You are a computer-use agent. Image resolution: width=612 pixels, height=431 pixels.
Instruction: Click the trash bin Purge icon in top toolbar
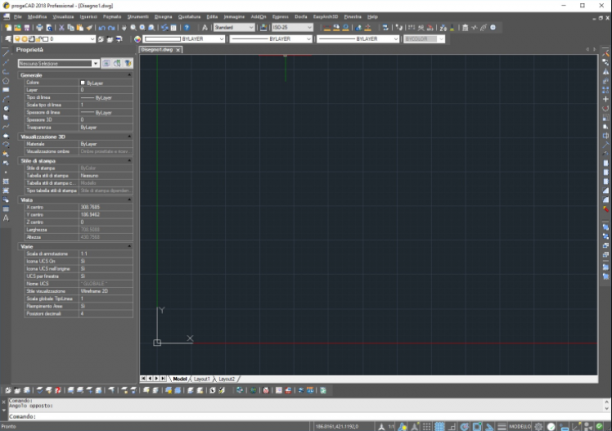pos(465,28)
